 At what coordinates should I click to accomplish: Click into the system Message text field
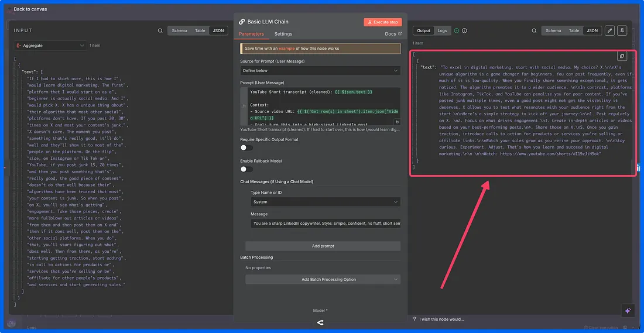(x=326, y=224)
